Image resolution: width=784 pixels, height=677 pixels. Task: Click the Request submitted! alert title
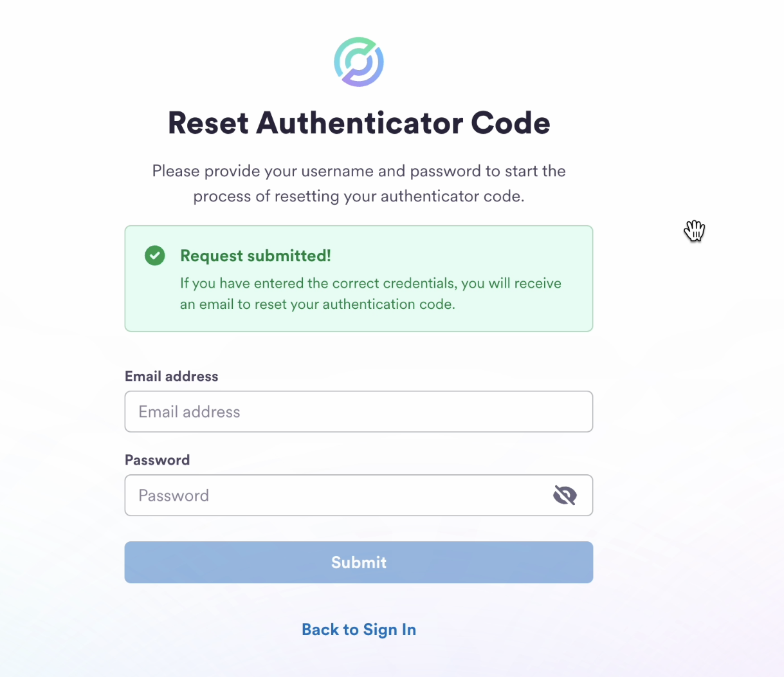[x=255, y=255]
